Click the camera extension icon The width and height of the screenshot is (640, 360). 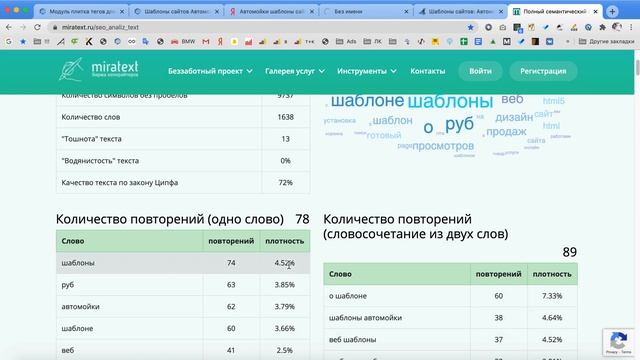click(502, 27)
